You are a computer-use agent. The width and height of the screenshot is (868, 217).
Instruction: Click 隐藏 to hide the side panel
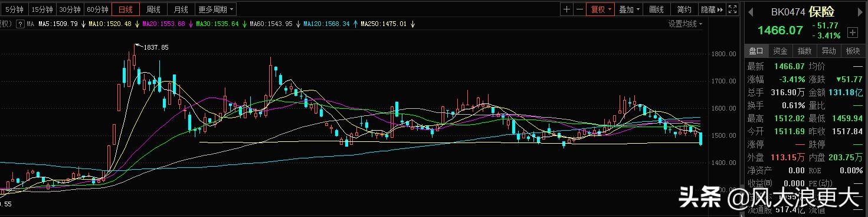(712, 9)
